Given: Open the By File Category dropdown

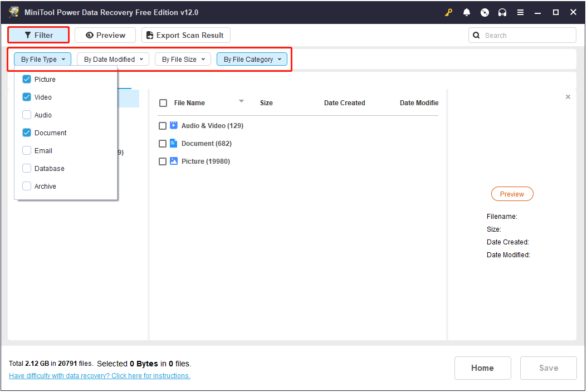Looking at the screenshot, I should (x=252, y=59).
